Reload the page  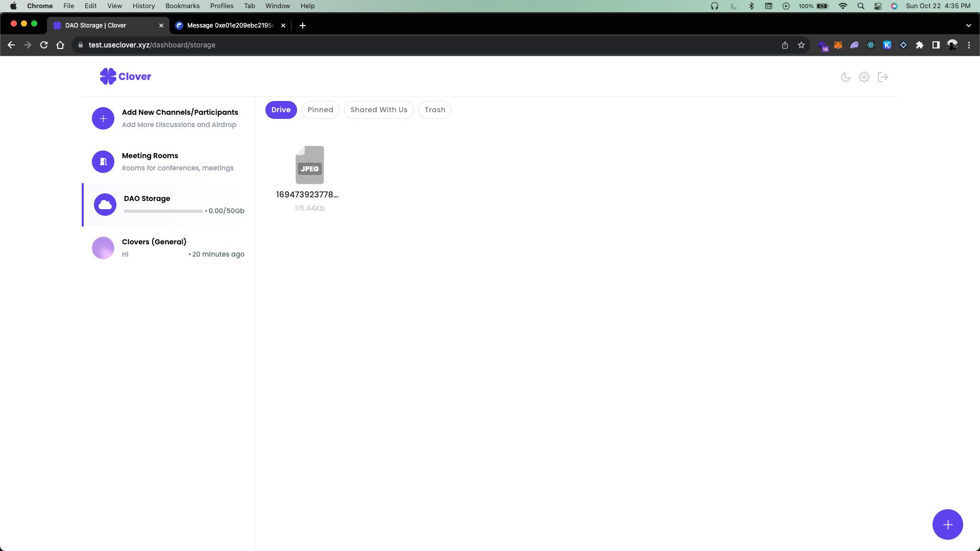point(44,45)
